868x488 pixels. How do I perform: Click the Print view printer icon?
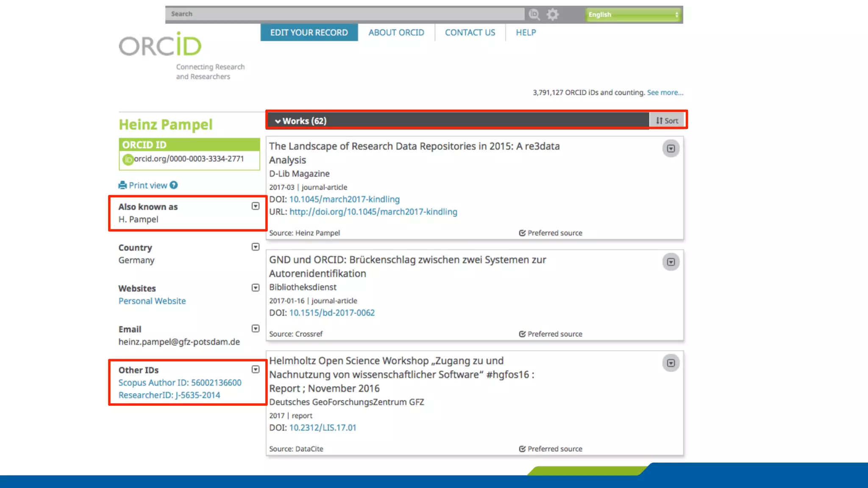[x=122, y=185]
